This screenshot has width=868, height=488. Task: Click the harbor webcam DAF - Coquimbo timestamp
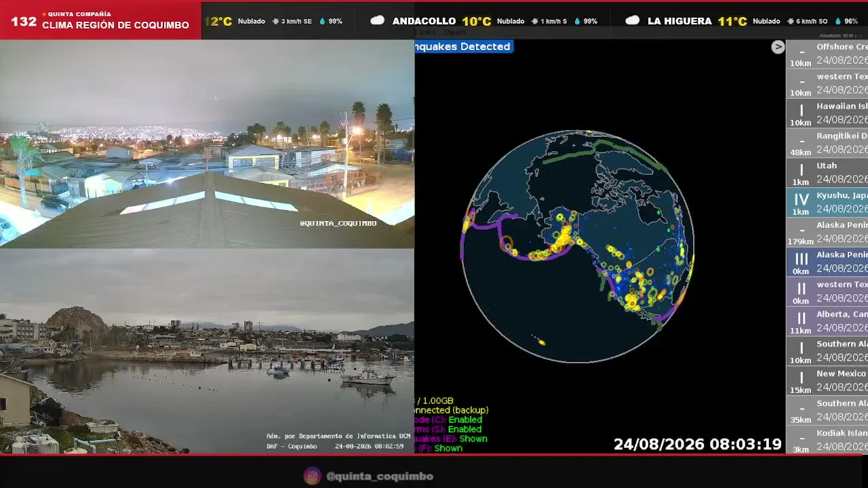(x=335, y=446)
